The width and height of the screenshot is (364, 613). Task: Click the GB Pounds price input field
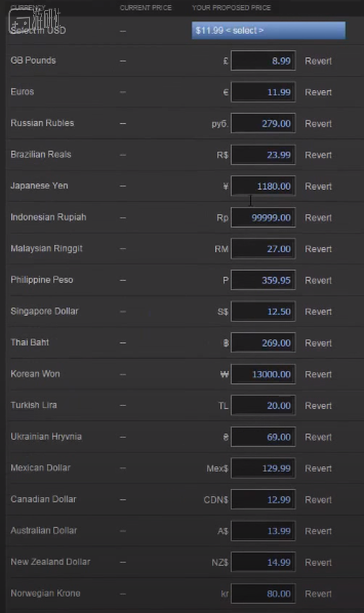pyautogui.click(x=263, y=61)
